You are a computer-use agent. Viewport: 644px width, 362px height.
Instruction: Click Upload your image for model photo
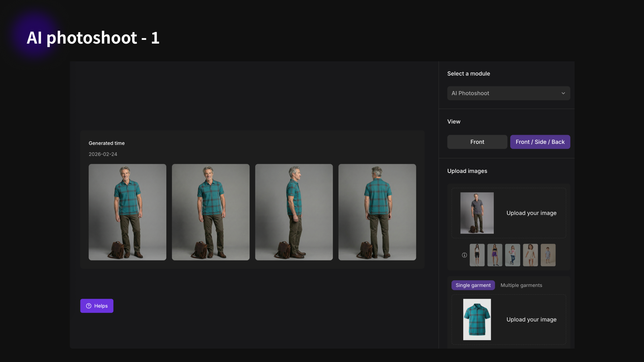[x=531, y=213]
